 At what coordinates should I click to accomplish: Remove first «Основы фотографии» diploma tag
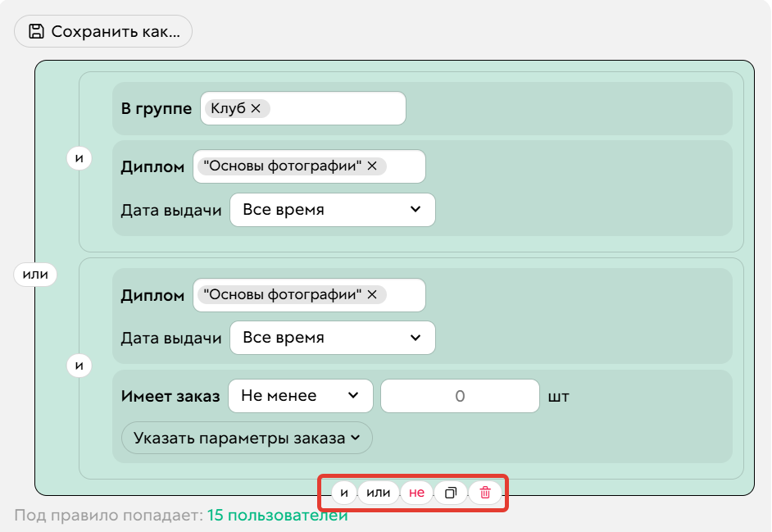[x=372, y=165]
